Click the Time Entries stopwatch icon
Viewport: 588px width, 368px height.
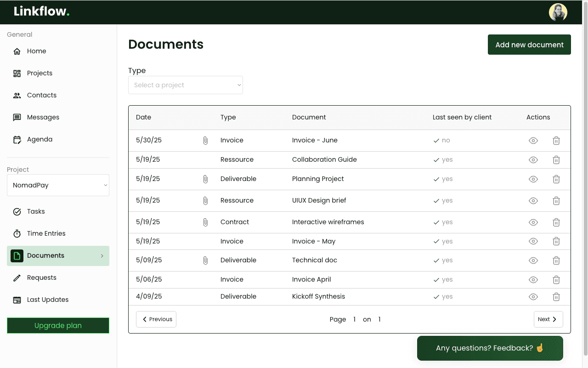(x=17, y=233)
